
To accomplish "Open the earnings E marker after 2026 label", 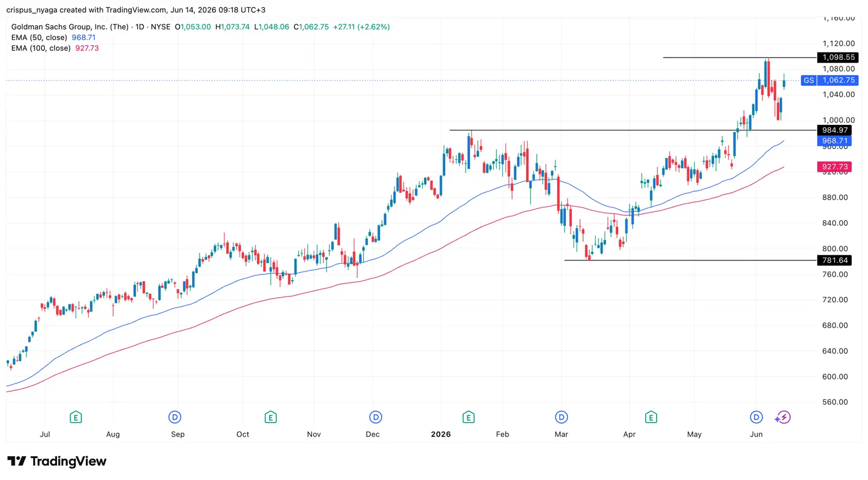I will point(468,417).
